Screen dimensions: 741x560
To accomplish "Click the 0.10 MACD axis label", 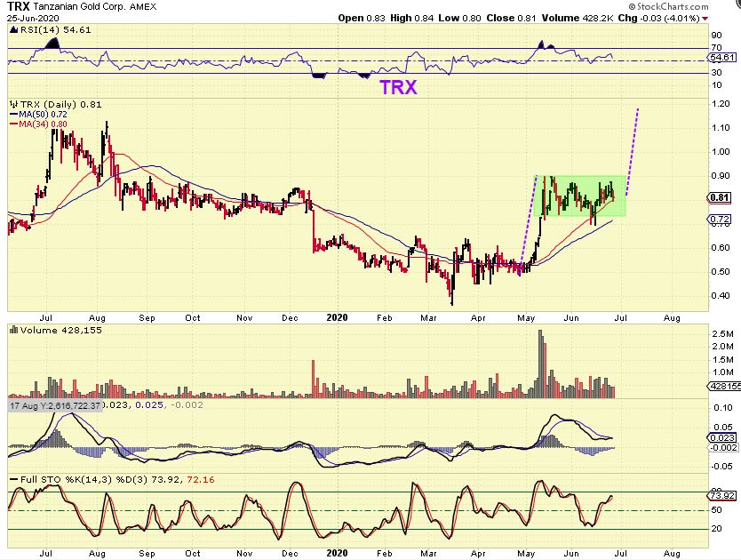I will (722, 408).
